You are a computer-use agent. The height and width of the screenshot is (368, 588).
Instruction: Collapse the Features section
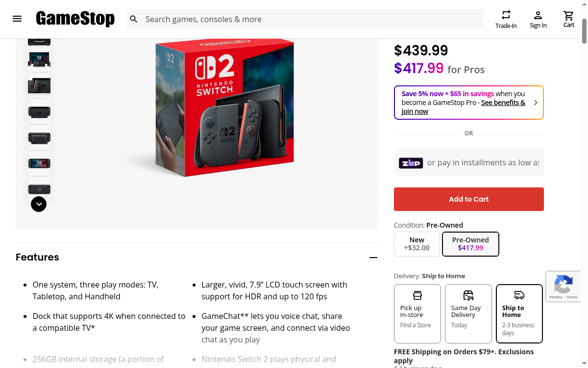point(373,257)
